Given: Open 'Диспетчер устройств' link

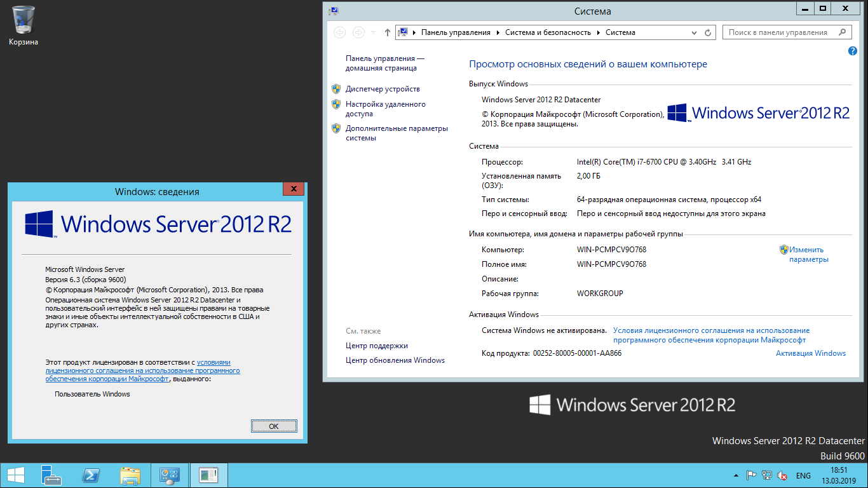Looking at the screenshot, I should click(383, 89).
